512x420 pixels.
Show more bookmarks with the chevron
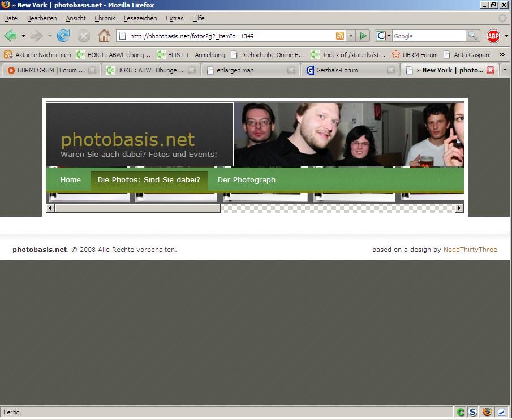point(502,55)
